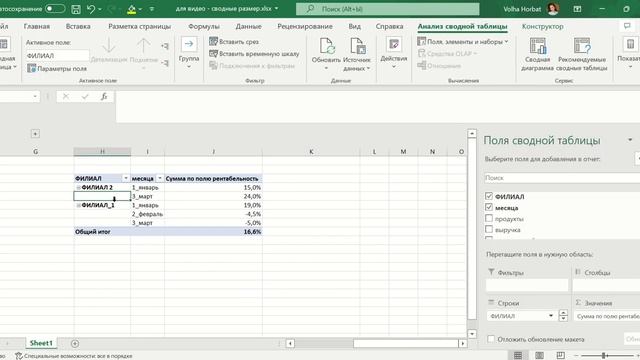Click the Volha Horbat account name
640x360 pixels.
[522, 9]
